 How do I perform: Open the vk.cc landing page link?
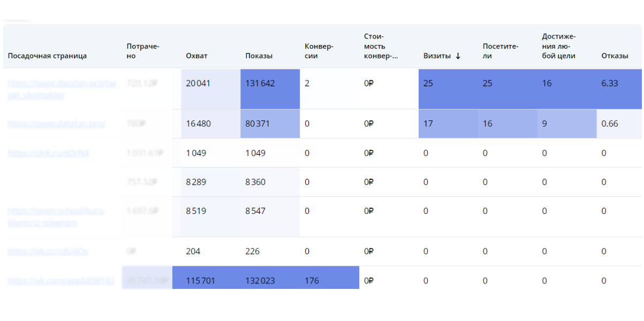pos(48,251)
